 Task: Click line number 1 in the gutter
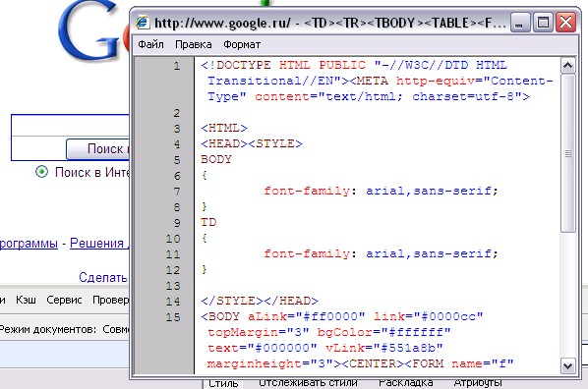click(x=177, y=66)
